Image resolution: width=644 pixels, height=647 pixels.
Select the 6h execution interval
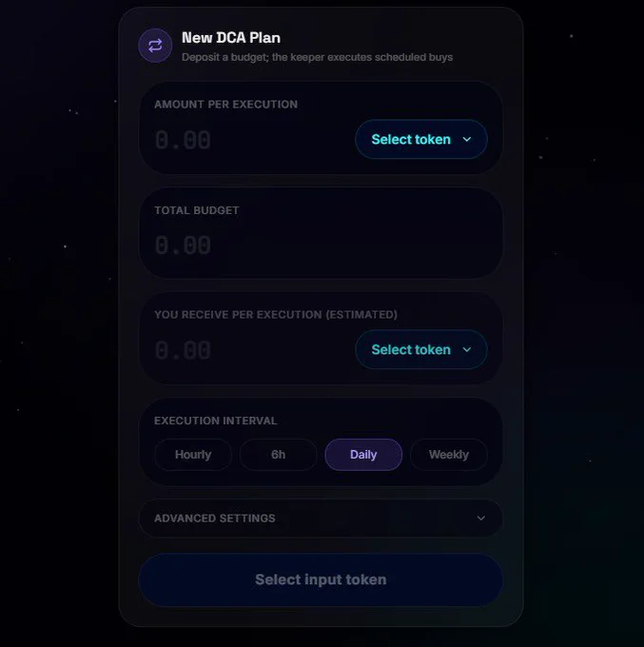click(278, 455)
